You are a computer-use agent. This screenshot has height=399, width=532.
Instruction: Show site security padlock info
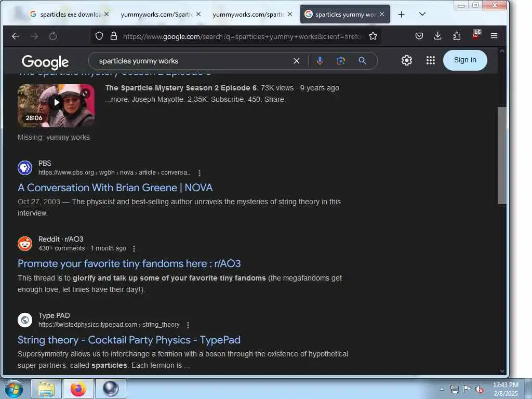click(x=114, y=36)
